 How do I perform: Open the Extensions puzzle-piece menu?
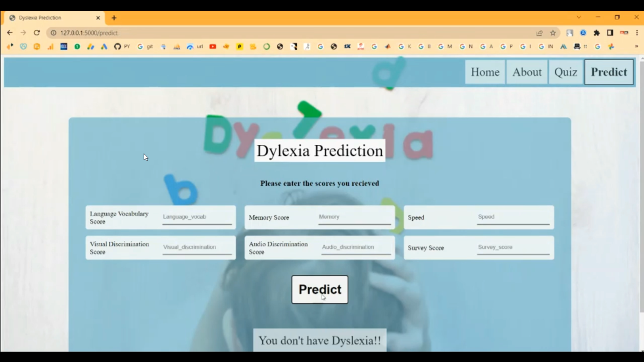coord(597,33)
